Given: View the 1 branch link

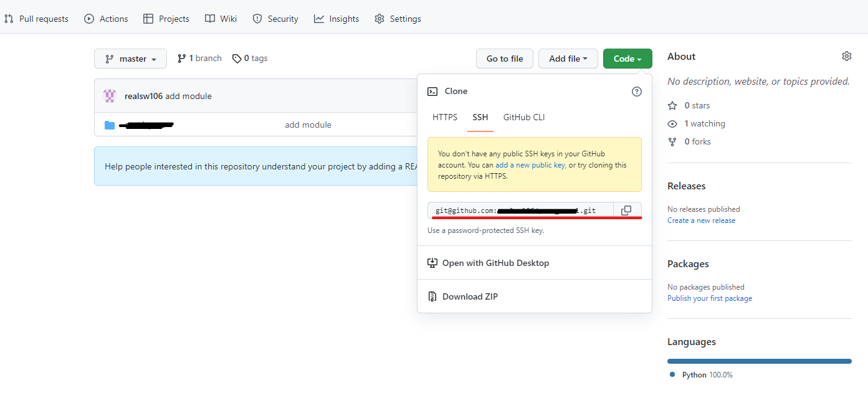Looking at the screenshot, I should [x=199, y=58].
